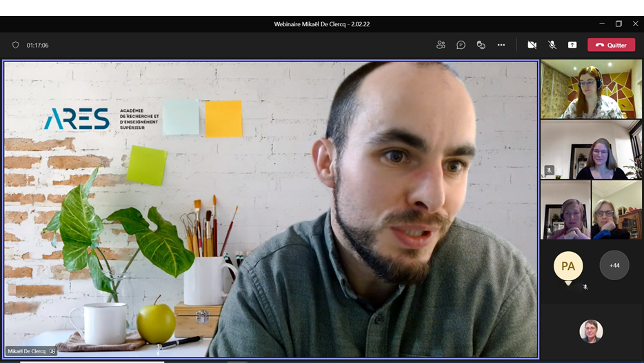Turn on the camera
The height and width of the screenshot is (363, 644).
point(532,45)
